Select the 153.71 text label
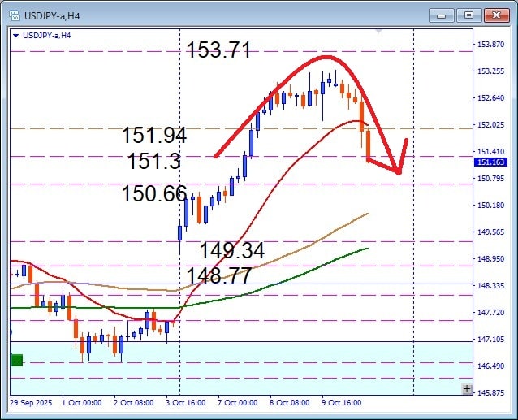518x420 pixels. (x=218, y=50)
